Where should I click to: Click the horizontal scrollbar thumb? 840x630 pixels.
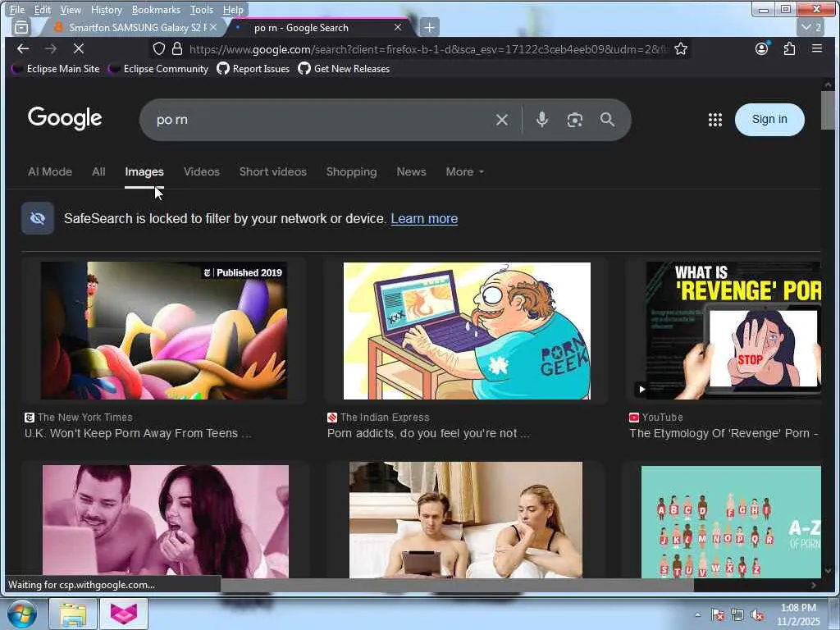coord(457,585)
